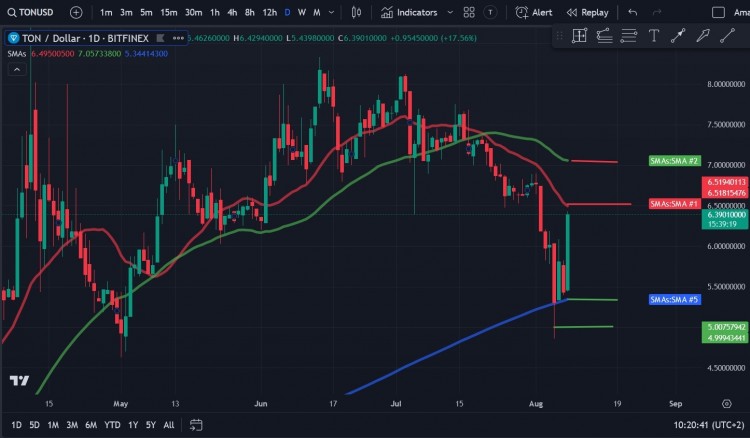Viewport: 750px width, 438px height.
Task: Select the measure grid drawing tool
Action: (x=579, y=36)
